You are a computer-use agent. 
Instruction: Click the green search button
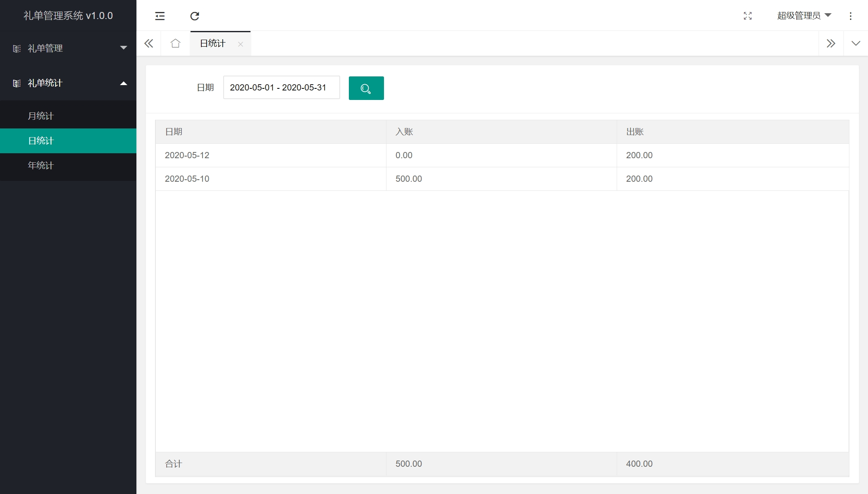366,88
